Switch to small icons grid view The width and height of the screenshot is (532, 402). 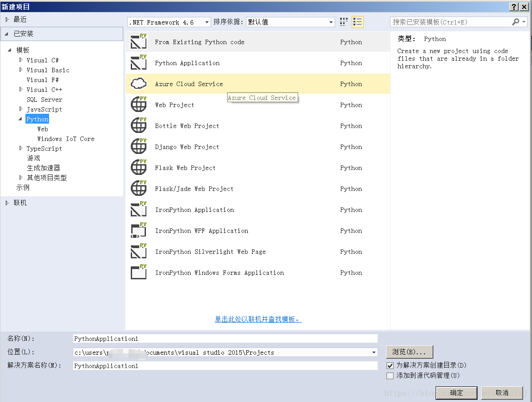tap(344, 22)
